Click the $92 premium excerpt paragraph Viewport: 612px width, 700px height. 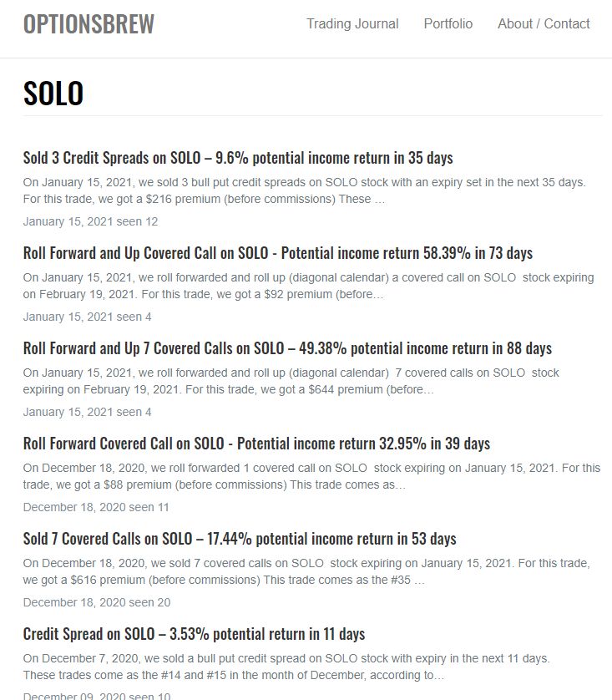point(309,286)
